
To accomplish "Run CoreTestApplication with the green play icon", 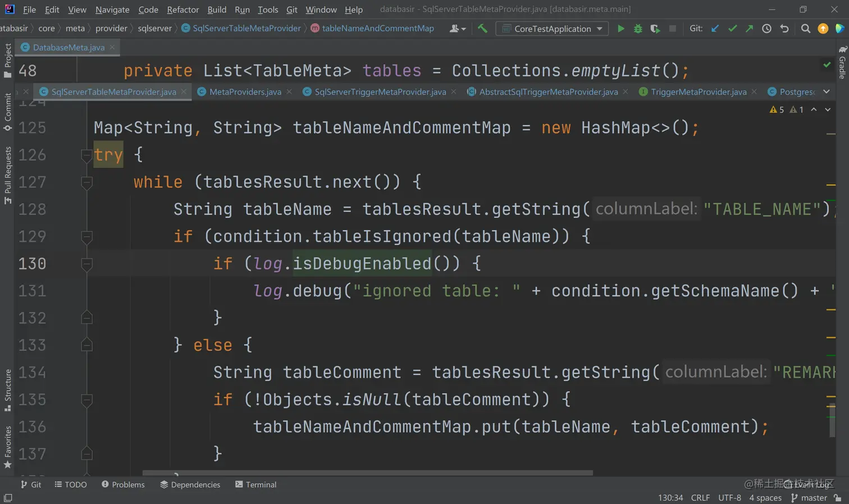I will tap(620, 29).
